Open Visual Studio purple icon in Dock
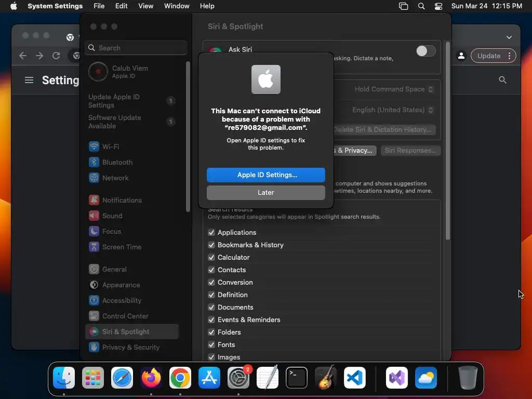Image resolution: width=532 pixels, height=399 pixels. coord(396,378)
